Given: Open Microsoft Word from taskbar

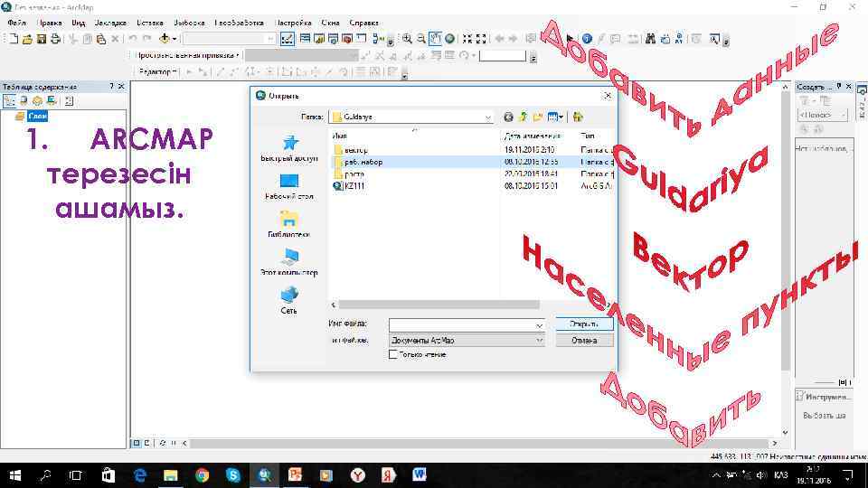Looking at the screenshot, I should pyautogui.click(x=419, y=475).
